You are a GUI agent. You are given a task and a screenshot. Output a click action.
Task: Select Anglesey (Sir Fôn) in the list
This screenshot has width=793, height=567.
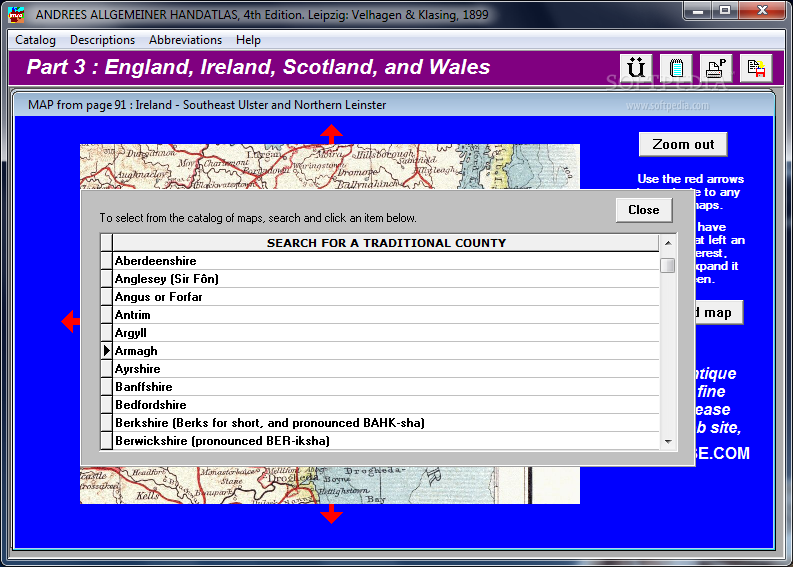(x=386, y=279)
